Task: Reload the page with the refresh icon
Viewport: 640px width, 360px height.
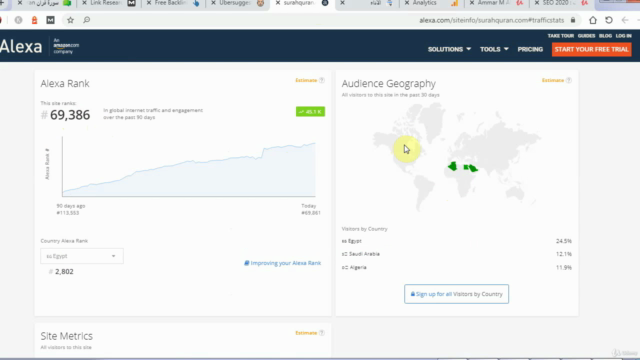Action: pyautogui.click(x=609, y=20)
